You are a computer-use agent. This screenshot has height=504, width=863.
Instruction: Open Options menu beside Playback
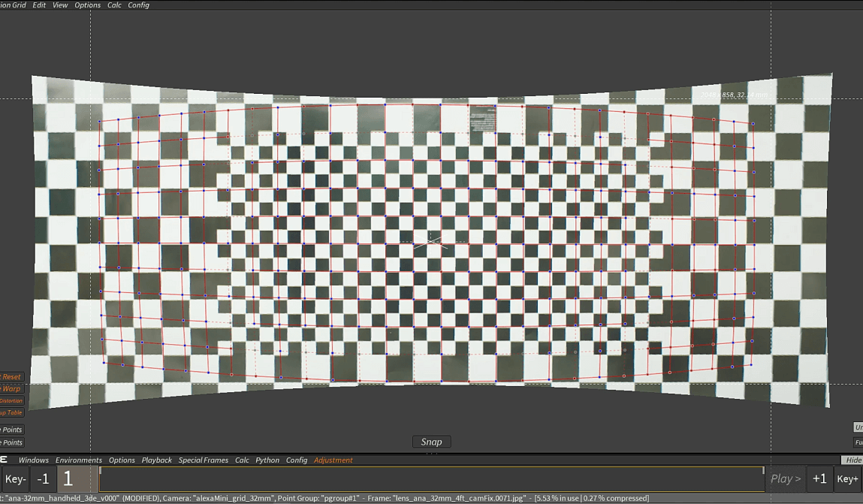pos(122,460)
